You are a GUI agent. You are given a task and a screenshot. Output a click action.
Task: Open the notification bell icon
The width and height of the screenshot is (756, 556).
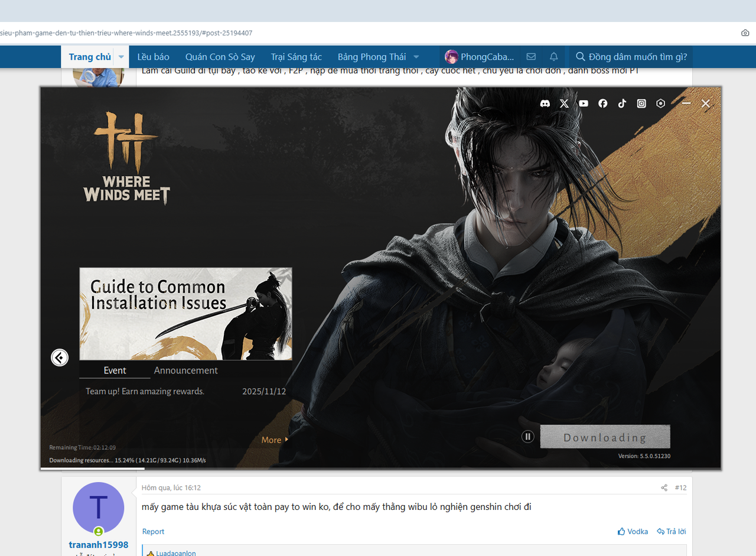pyautogui.click(x=553, y=56)
